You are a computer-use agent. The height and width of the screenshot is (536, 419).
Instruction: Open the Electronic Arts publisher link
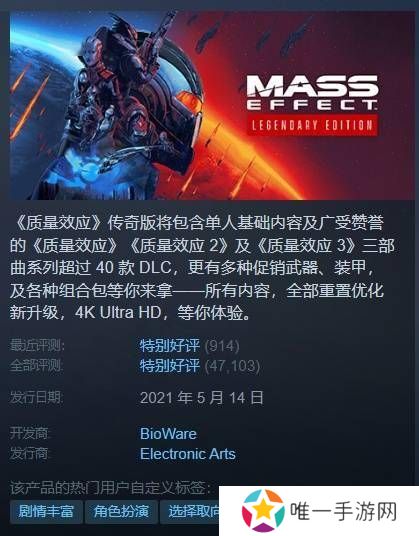click(188, 454)
